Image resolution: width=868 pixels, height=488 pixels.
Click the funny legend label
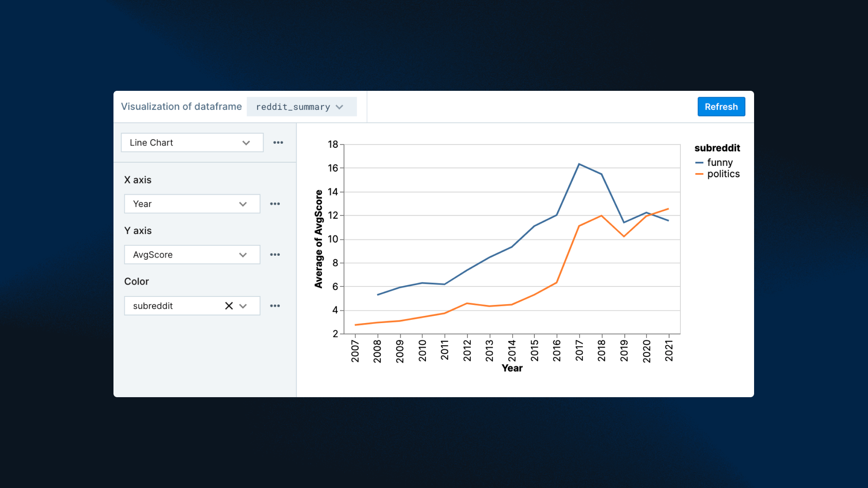point(720,163)
